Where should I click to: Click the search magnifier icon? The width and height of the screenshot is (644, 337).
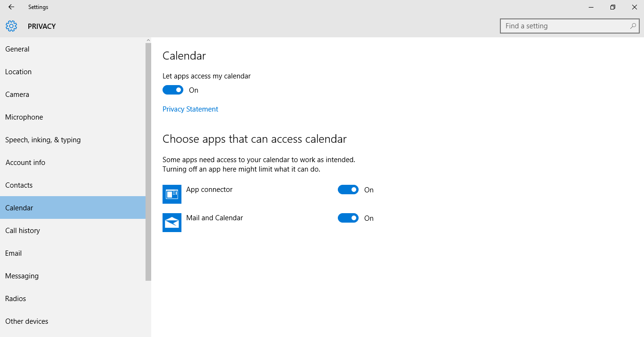click(x=633, y=26)
